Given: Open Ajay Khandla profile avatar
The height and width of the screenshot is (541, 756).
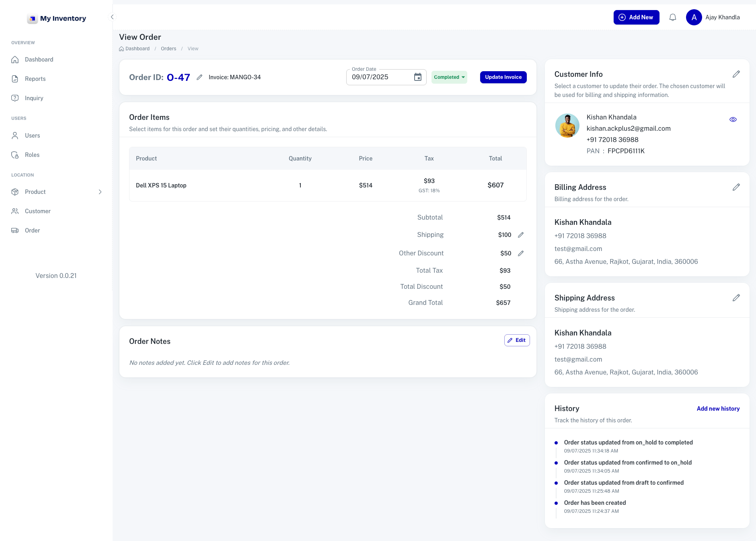Looking at the screenshot, I should click(x=694, y=17).
